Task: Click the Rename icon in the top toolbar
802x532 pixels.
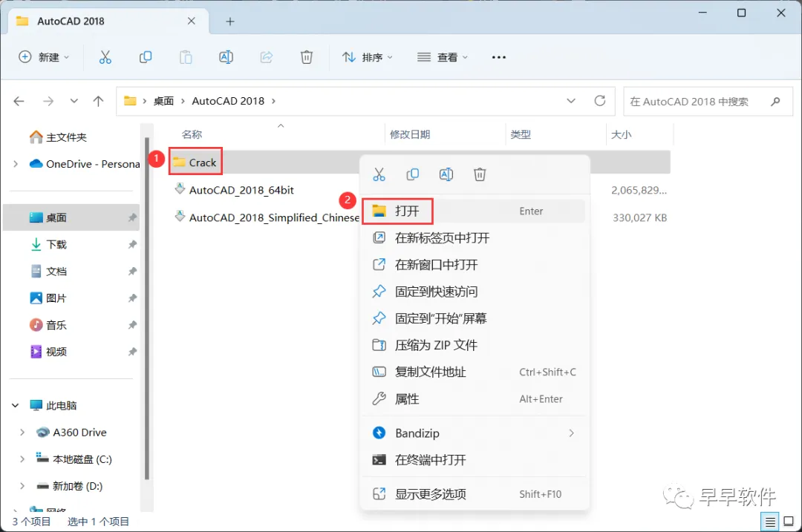Action: tap(226, 57)
